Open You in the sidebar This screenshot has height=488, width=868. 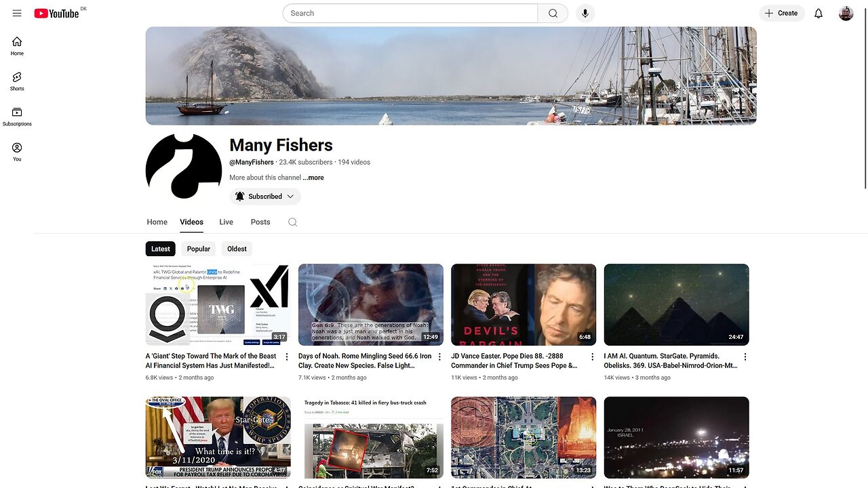17,152
